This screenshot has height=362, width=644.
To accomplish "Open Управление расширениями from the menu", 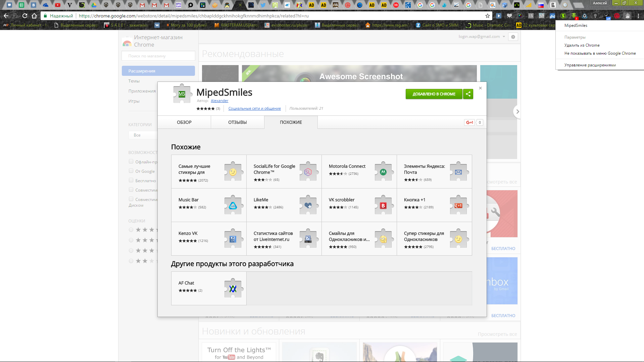I will pos(590,65).
